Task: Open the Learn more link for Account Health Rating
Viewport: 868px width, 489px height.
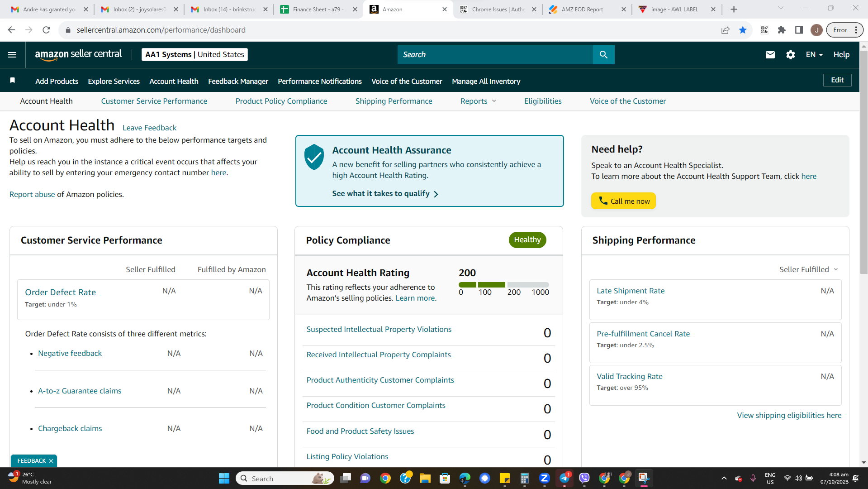Action: coord(415,298)
